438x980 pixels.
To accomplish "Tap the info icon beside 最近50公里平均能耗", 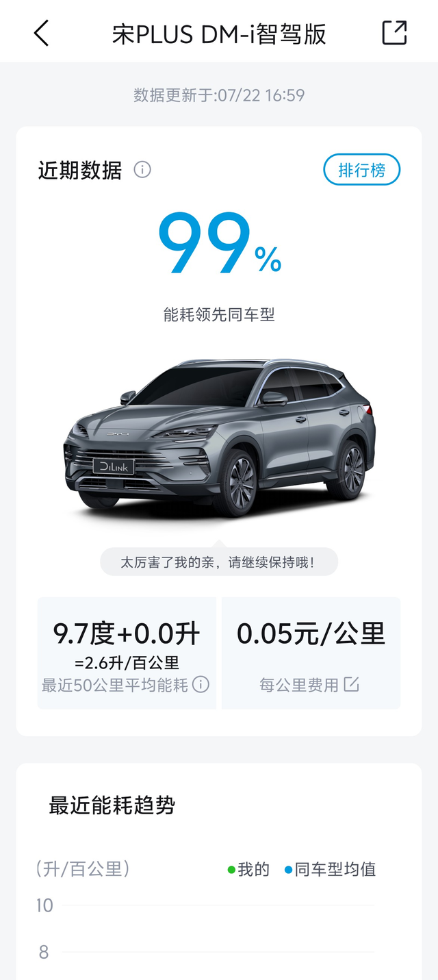I will tap(201, 684).
